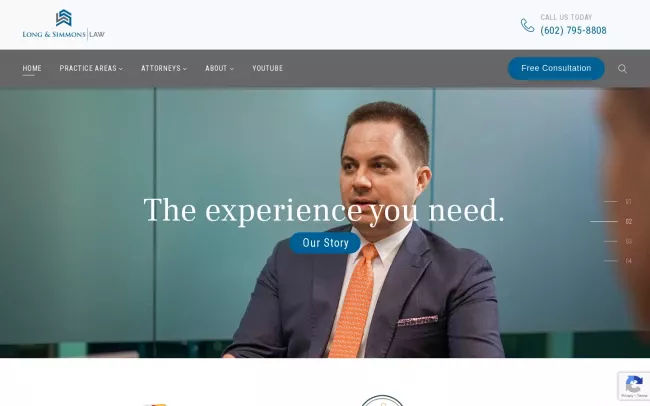650x406 pixels.
Task: Click the phone handset icon
Action: click(527, 25)
